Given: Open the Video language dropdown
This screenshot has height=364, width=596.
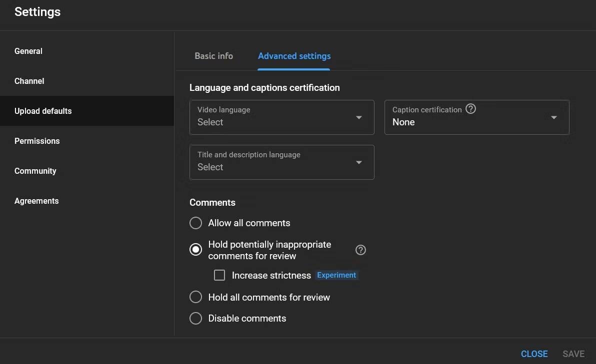Looking at the screenshot, I should [x=281, y=117].
